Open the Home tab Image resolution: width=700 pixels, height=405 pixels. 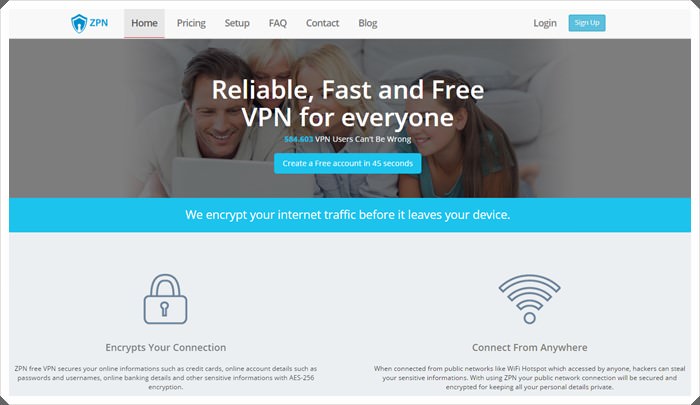[144, 23]
